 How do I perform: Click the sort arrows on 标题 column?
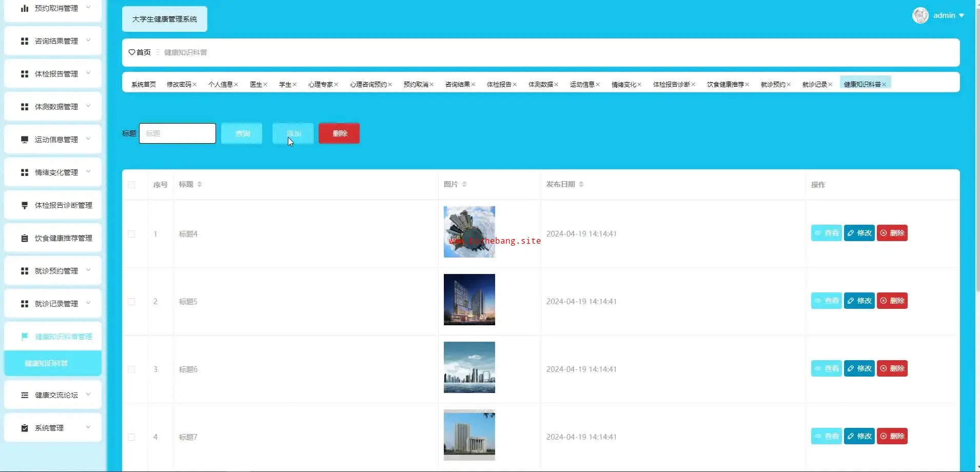coord(200,184)
